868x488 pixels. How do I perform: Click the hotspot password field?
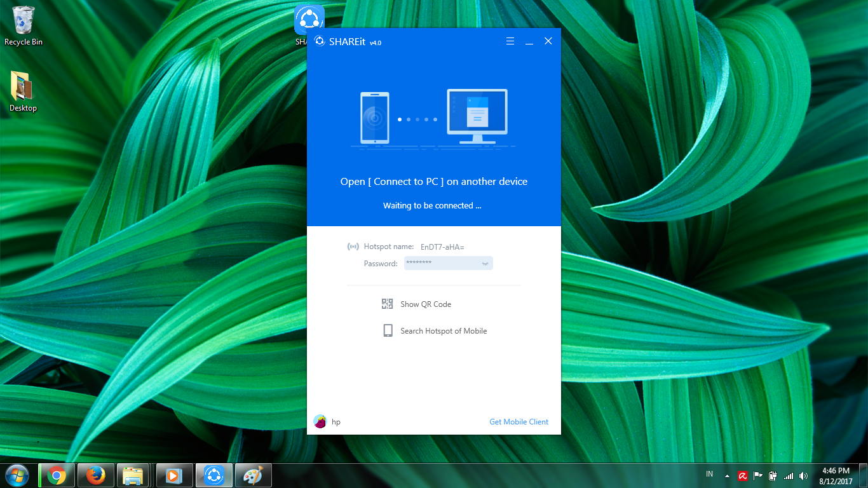tap(442, 263)
